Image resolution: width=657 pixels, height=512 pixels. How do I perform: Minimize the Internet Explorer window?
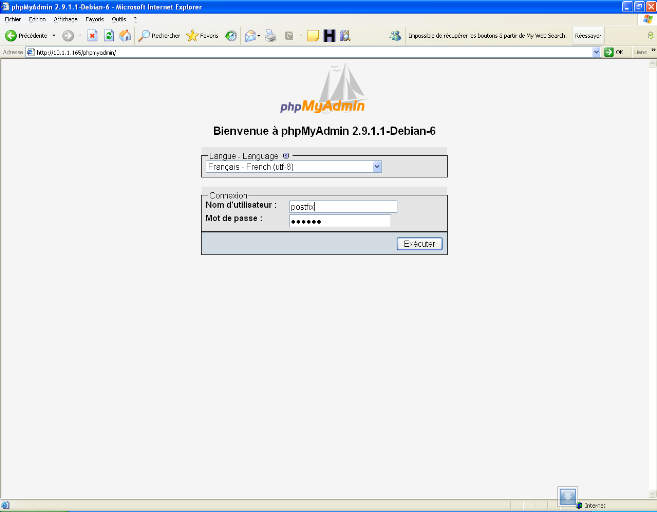click(x=628, y=7)
